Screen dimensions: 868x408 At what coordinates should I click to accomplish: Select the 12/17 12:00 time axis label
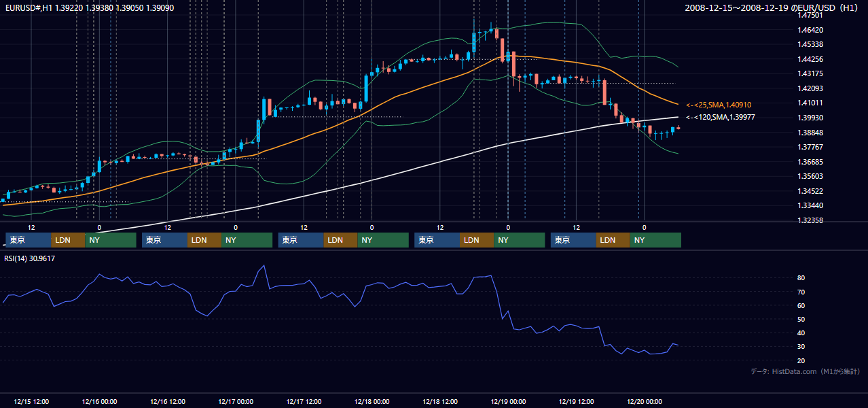304,401
